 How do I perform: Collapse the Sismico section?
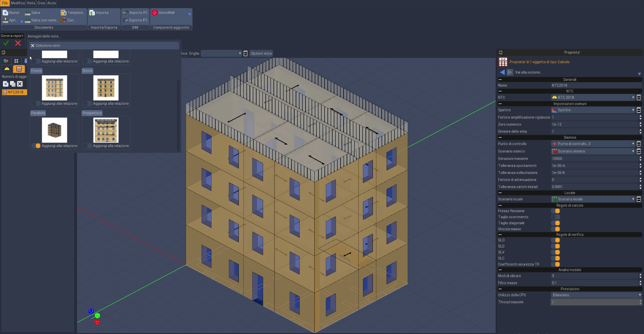tap(500, 137)
